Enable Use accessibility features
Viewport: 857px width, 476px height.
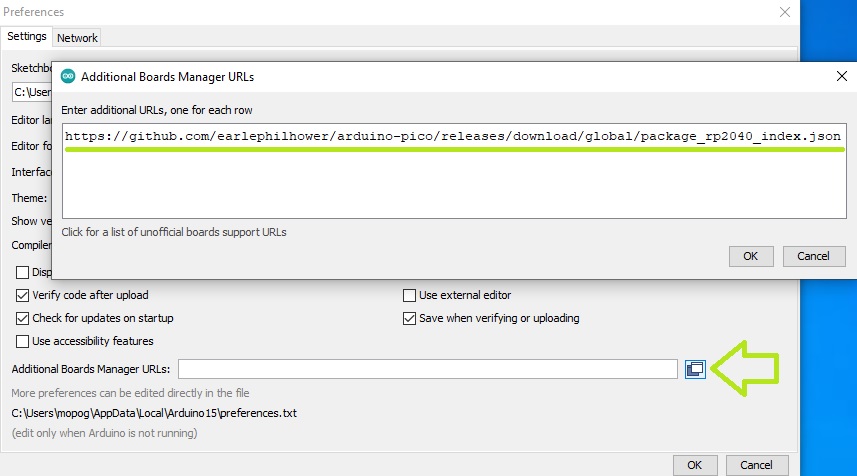(x=24, y=342)
